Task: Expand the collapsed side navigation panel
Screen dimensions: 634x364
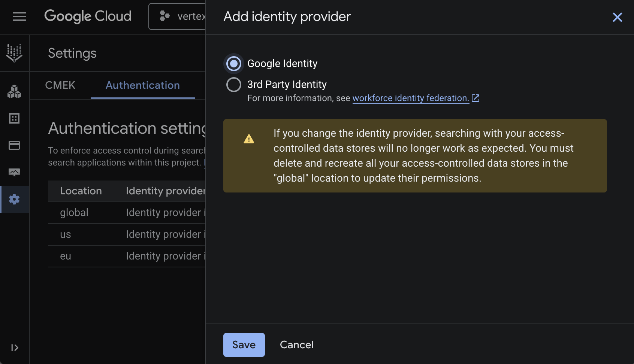Action: (x=15, y=348)
